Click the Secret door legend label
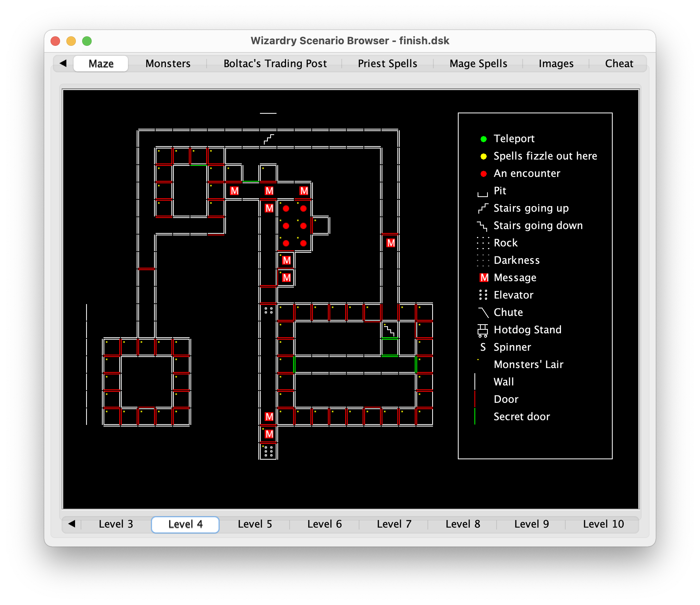 [521, 417]
